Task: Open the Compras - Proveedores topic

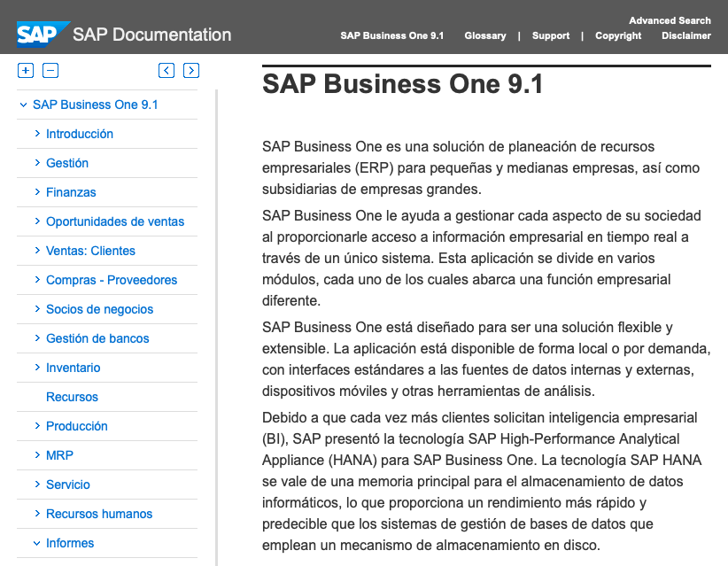Action: click(x=112, y=281)
